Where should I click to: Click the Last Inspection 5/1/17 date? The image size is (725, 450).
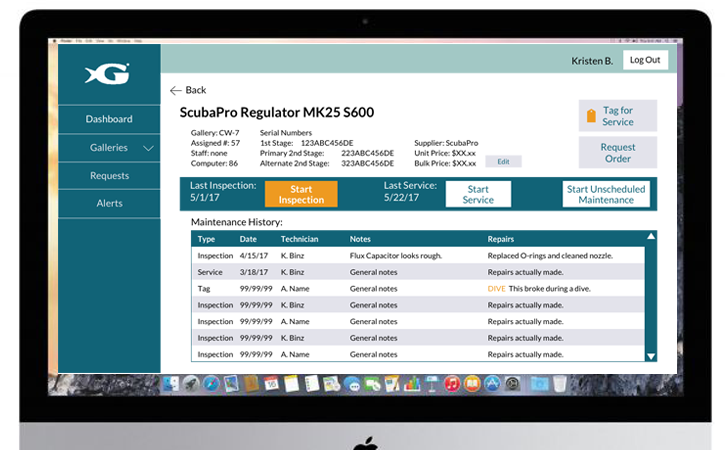click(x=205, y=197)
